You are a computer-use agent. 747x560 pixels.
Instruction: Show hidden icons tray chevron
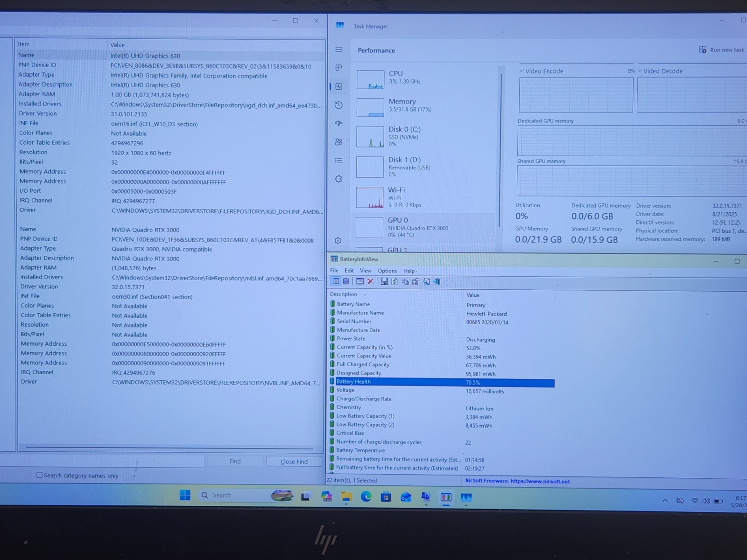pos(665,500)
